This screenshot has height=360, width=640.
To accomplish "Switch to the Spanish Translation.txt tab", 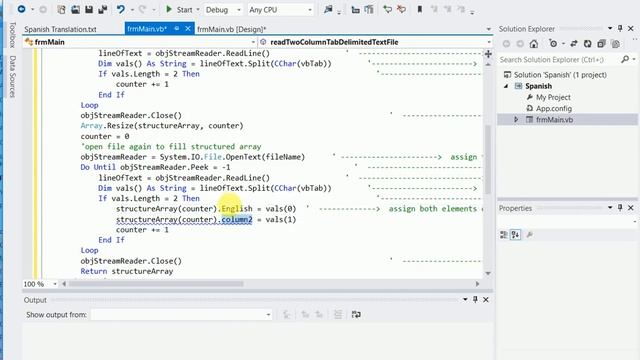I will click(x=60, y=29).
